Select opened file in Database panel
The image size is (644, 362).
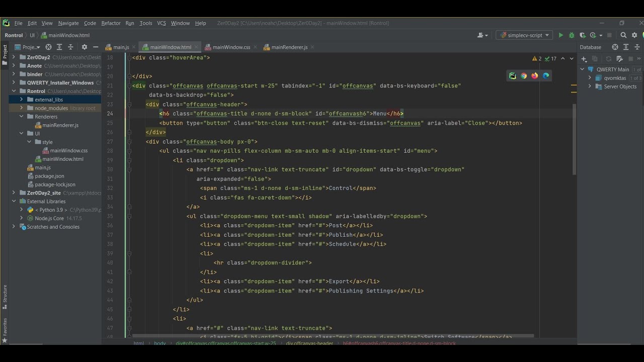pyautogui.click(x=615, y=47)
